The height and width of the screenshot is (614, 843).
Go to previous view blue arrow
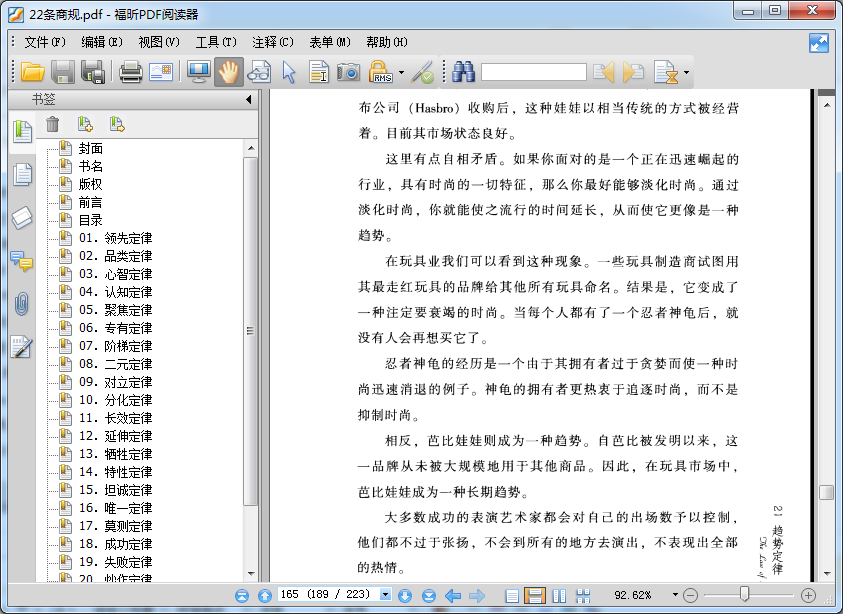point(453,595)
